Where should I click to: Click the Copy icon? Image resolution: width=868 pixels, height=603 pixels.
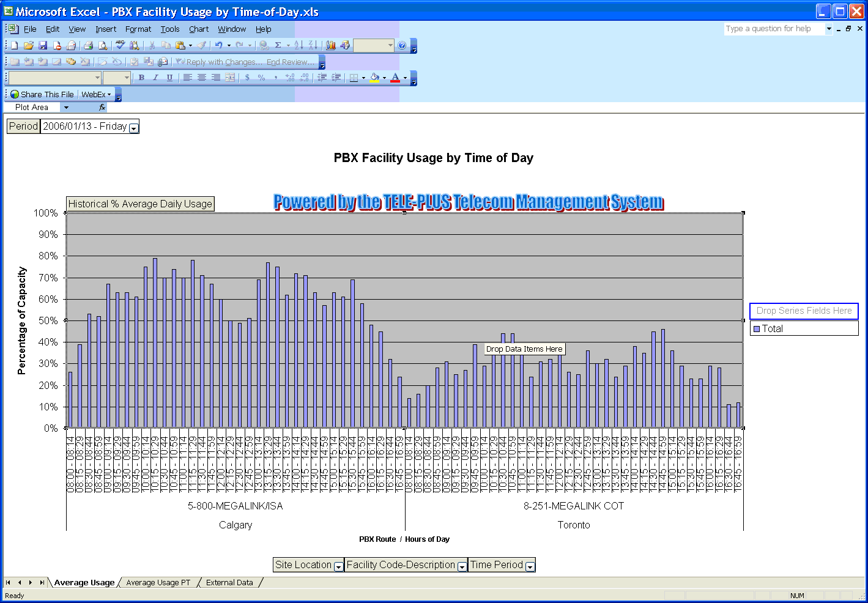166,45
